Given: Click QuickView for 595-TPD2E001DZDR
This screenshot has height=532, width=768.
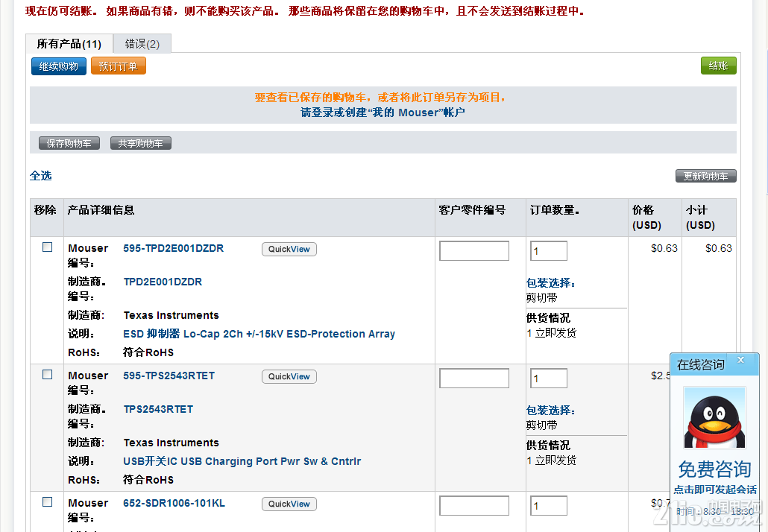Looking at the screenshot, I should point(289,249).
